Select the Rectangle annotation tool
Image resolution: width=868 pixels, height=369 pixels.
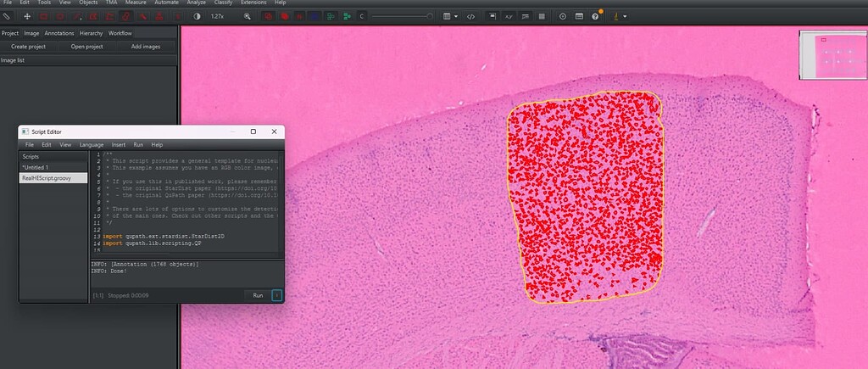[x=44, y=17]
